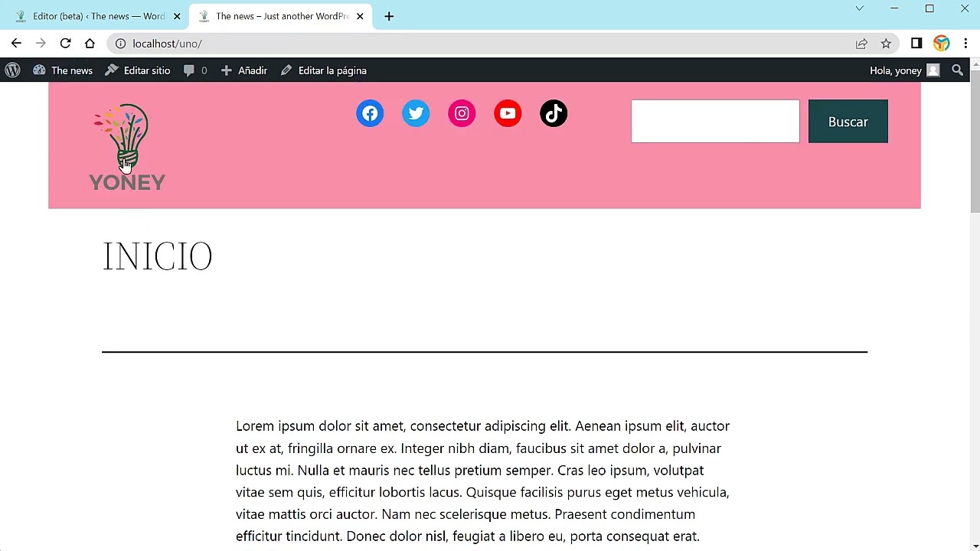The image size is (980, 551).
Task: Open the Twitter social icon
Action: (416, 113)
